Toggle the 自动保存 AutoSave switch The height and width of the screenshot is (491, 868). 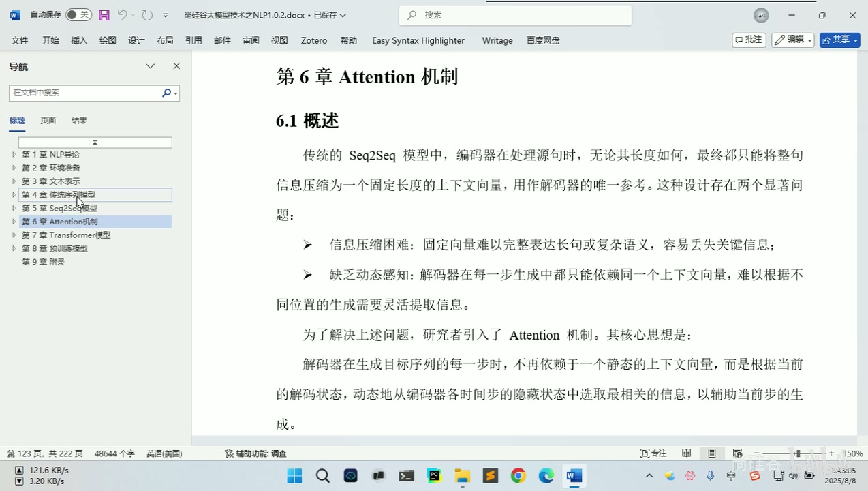coord(78,15)
